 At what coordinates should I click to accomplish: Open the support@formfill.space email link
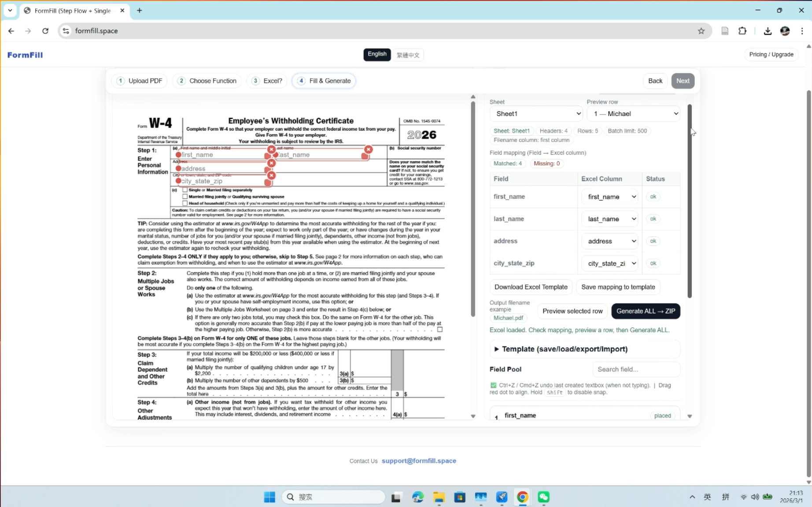(418, 461)
